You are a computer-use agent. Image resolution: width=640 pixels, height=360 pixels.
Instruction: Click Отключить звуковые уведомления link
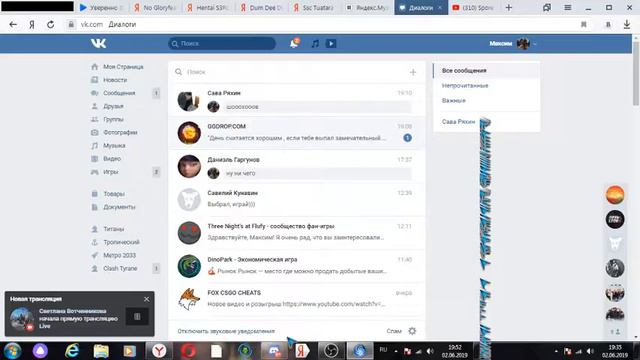click(226, 331)
